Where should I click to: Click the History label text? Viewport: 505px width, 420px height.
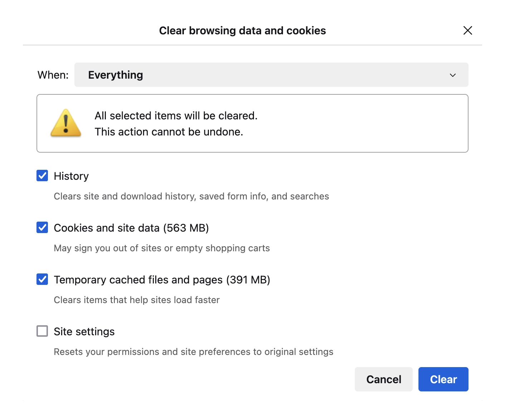tap(71, 176)
